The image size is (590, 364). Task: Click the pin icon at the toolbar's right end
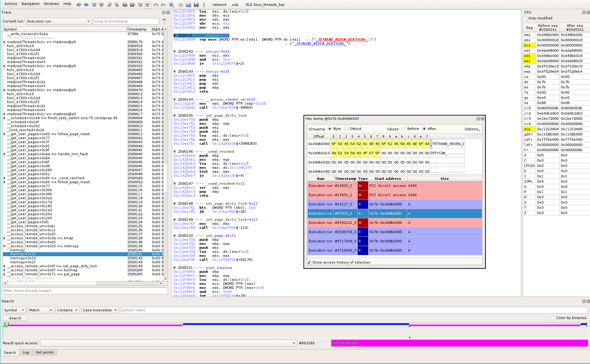(x=204, y=5)
